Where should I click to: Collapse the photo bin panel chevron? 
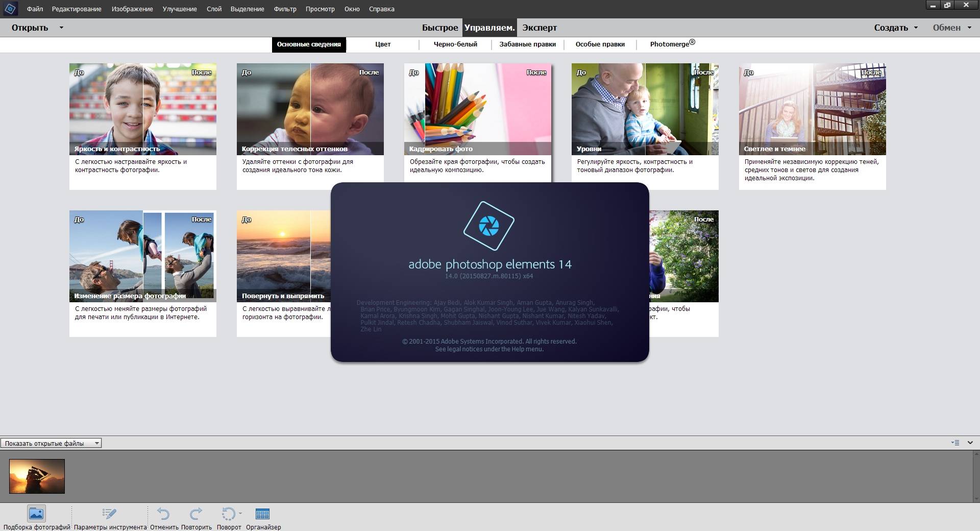tap(970, 443)
